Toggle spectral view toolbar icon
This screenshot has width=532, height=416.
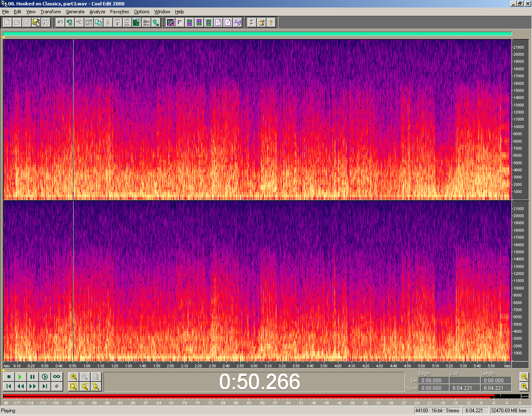click(x=170, y=22)
